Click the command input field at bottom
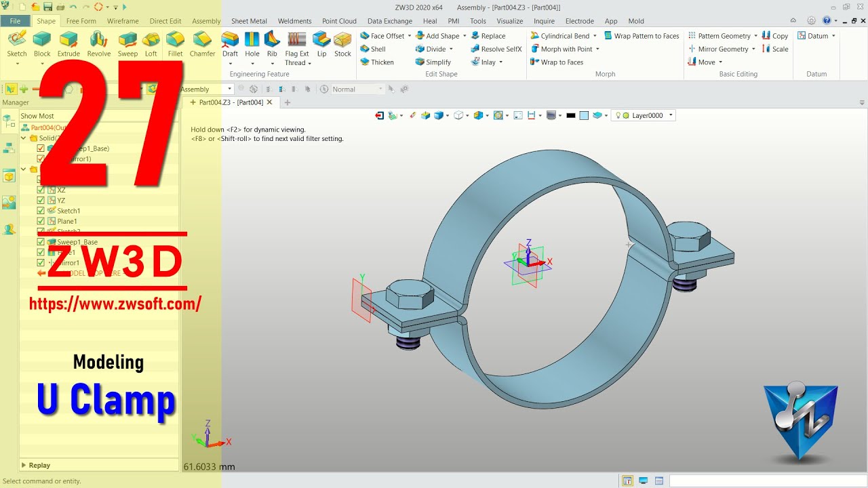868x488 pixels. 766,481
